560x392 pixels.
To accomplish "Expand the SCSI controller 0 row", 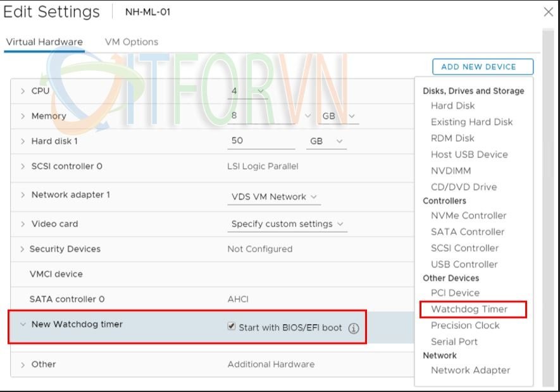I will pos(23,167).
